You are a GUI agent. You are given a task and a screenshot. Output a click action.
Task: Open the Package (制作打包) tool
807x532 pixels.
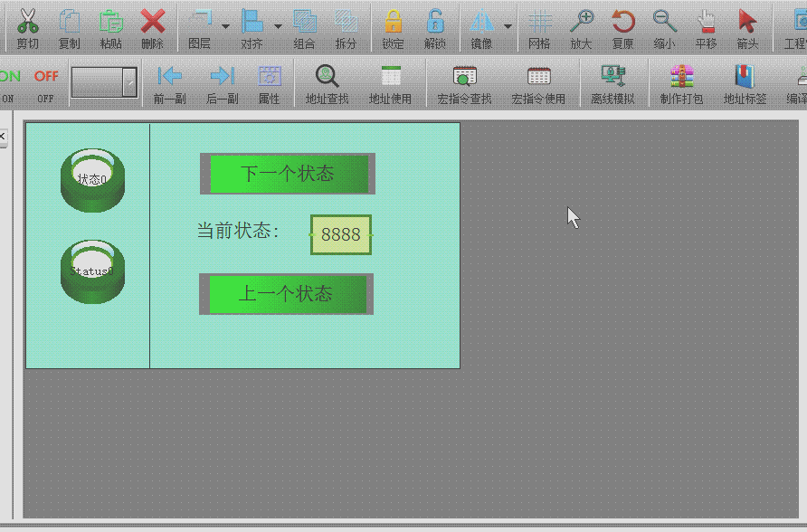pyautogui.click(x=681, y=78)
